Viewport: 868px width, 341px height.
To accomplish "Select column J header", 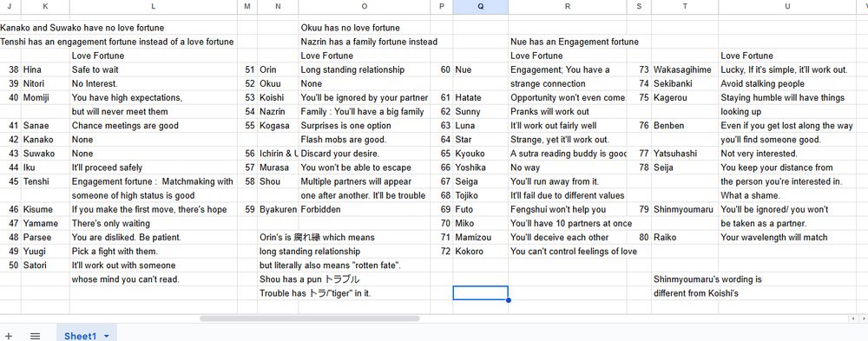I will 10,7.
